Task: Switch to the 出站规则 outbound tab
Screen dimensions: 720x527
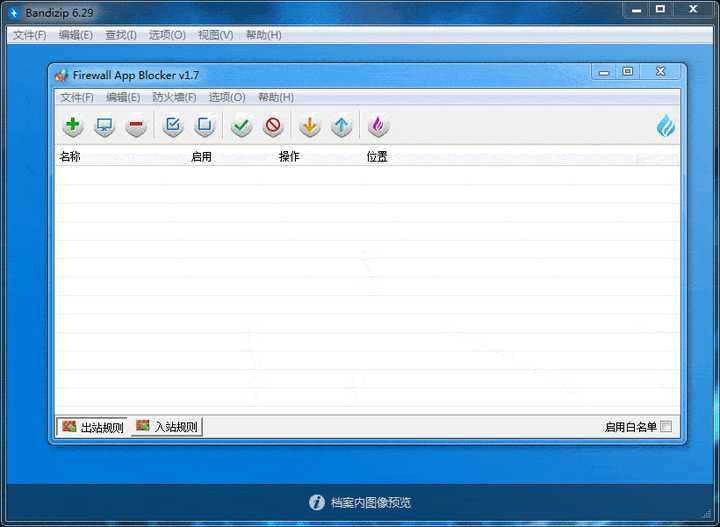Action: coord(93,427)
